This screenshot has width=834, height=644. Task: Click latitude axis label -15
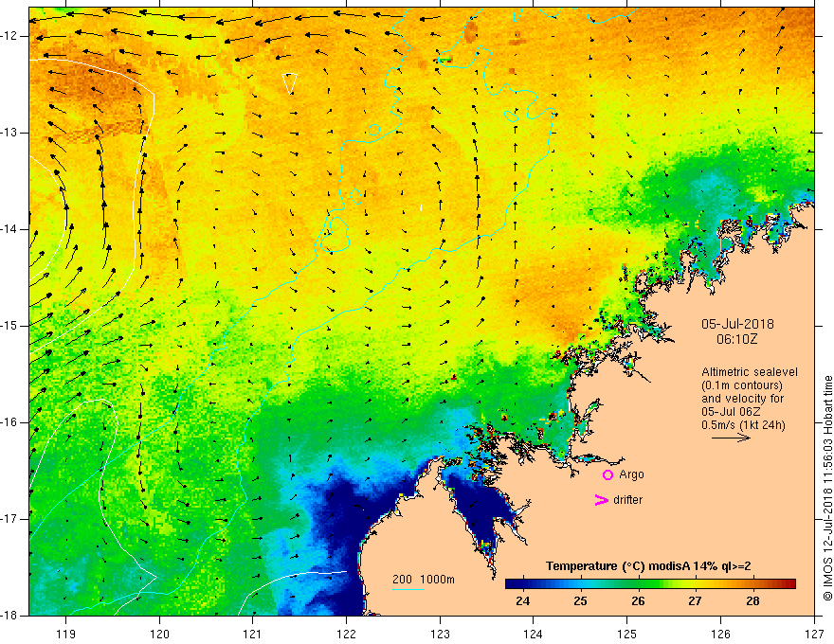(x=10, y=326)
